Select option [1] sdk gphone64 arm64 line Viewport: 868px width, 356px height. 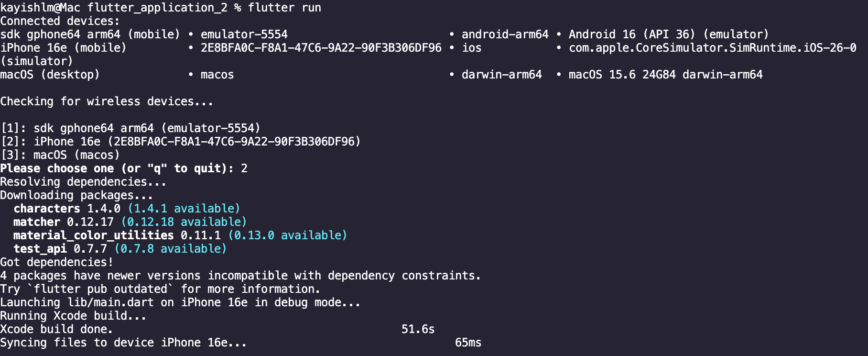pos(130,128)
